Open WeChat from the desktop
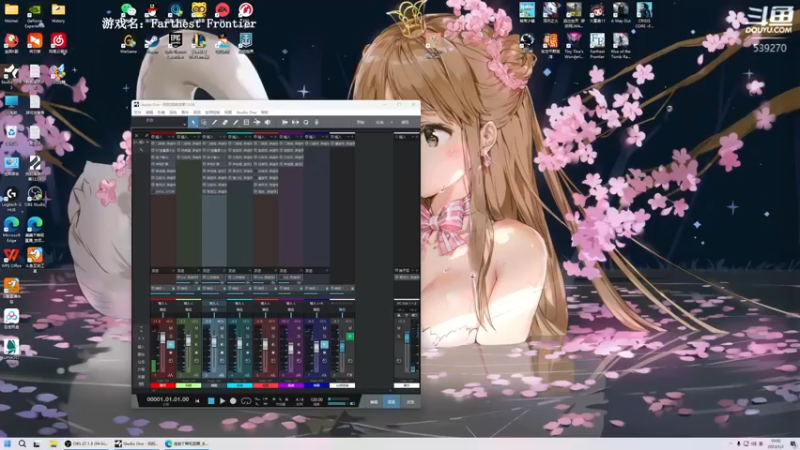The height and width of the screenshot is (450, 800). (x=128, y=10)
